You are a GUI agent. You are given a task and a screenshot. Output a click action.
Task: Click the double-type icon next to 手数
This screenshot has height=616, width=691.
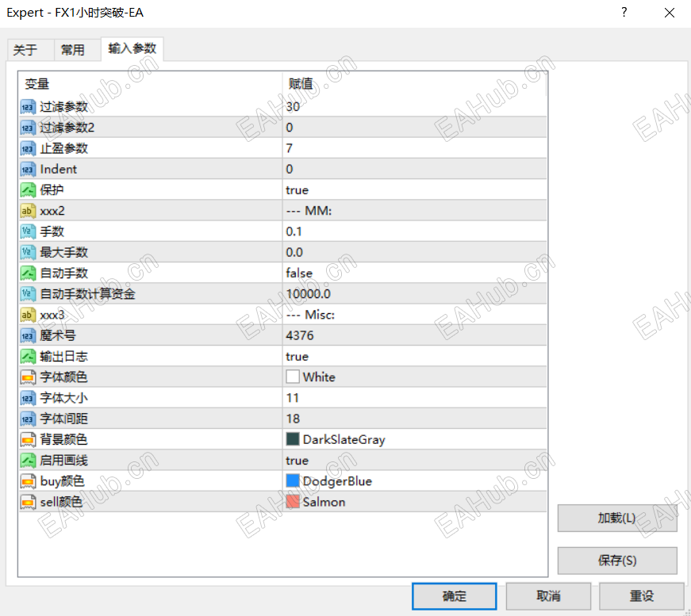(x=26, y=231)
